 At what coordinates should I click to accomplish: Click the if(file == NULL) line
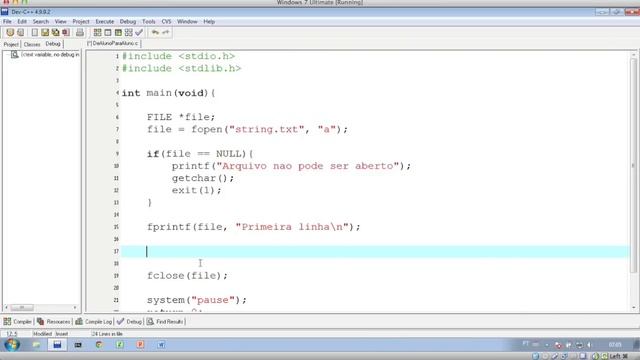(200, 154)
